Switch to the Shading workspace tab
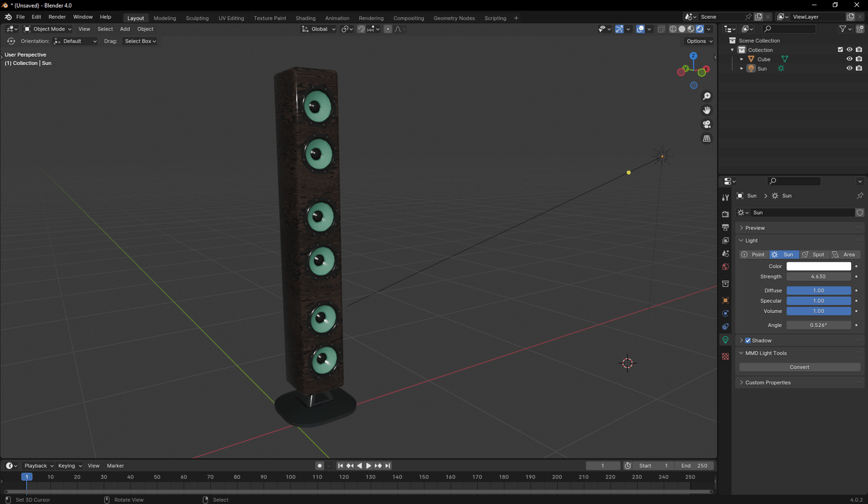Screen dimensions: 868x504 pyautogui.click(x=306, y=18)
